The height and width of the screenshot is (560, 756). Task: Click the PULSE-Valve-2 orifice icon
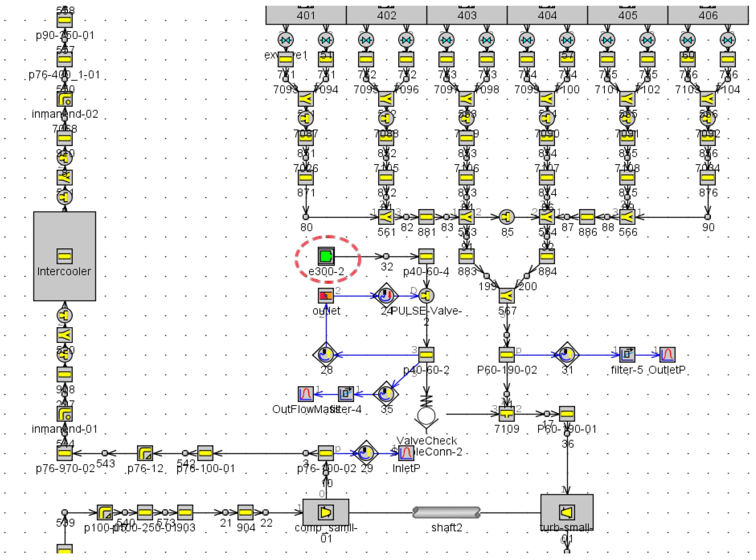click(426, 296)
